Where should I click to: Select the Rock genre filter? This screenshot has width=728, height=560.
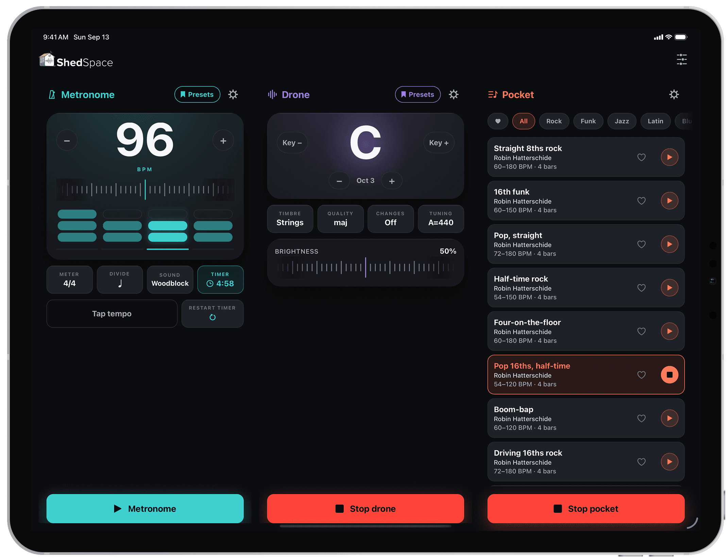(x=554, y=121)
